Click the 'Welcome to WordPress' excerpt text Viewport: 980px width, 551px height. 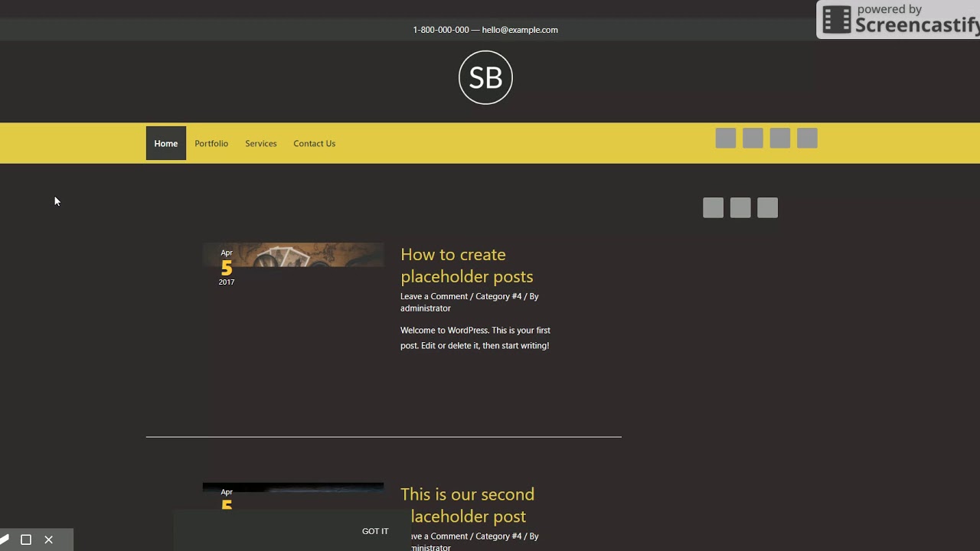[x=475, y=337]
